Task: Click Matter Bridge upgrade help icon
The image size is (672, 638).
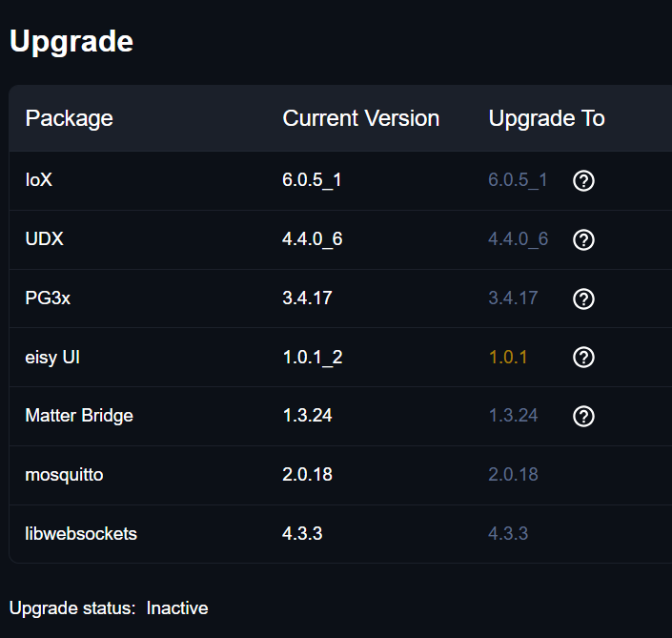Action: point(583,417)
